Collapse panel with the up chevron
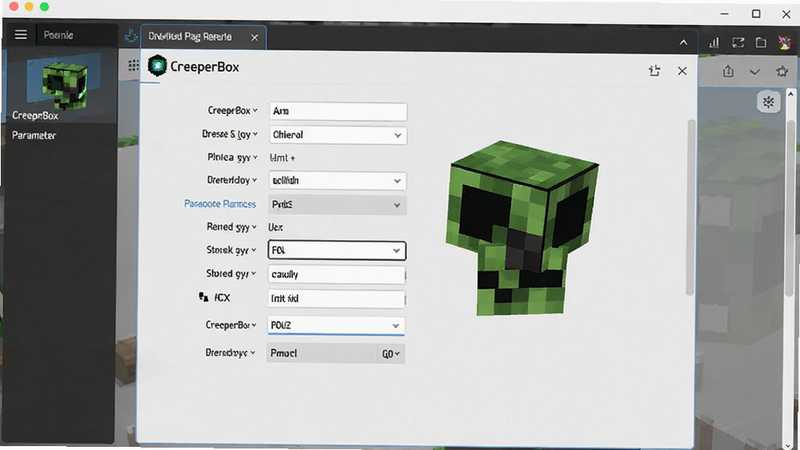This screenshot has height=450, width=800. (x=683, y=42)
